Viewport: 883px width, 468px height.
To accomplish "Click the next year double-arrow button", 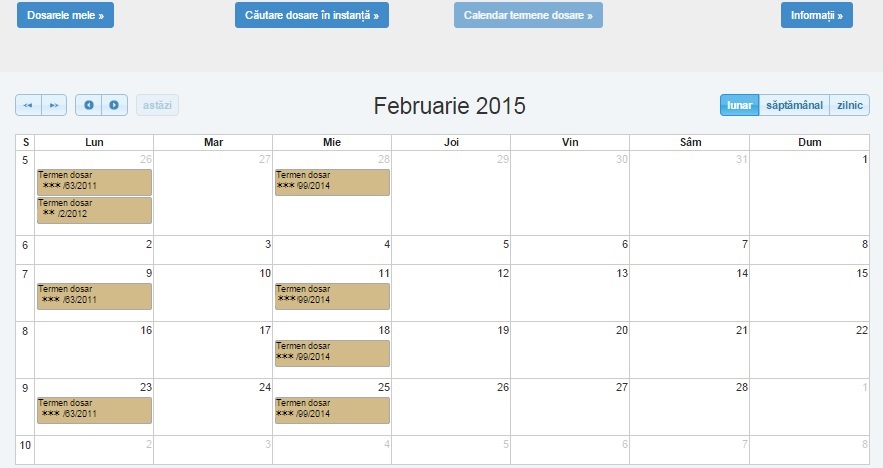I will pyautogui.click(x=54, y=105).
